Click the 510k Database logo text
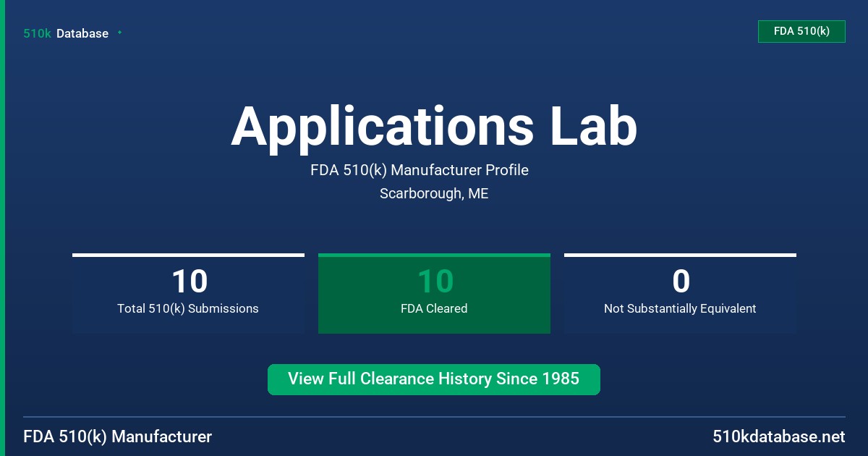Viewport: 868px width, 456px height. click(66, 33)
